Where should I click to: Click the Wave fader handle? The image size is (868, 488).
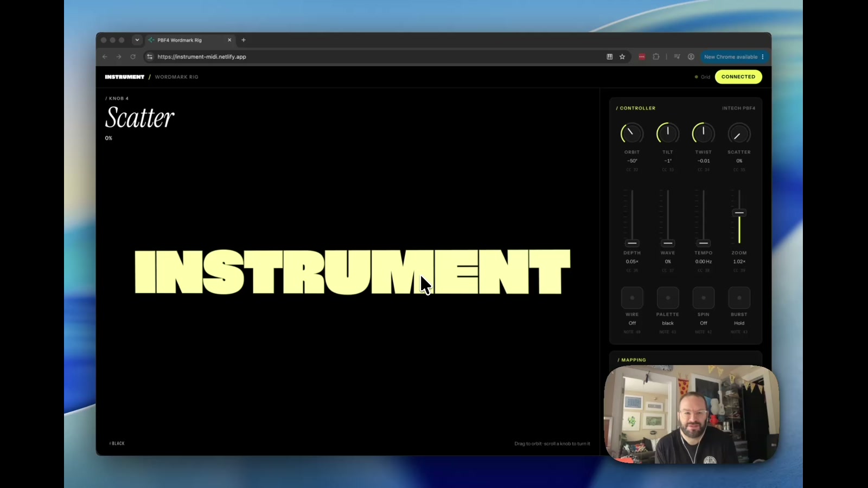668,243
